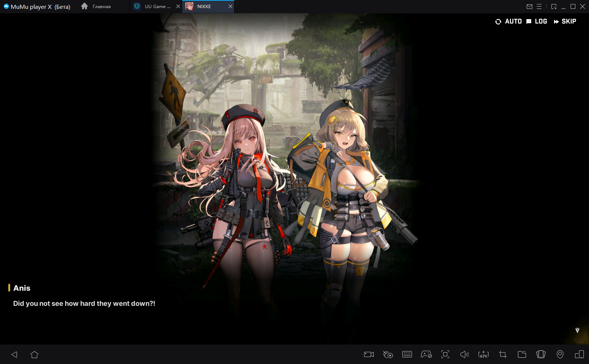SKIP the current story scene
Viewport: 589px width, 364px height.
click(x=565, y=21)
